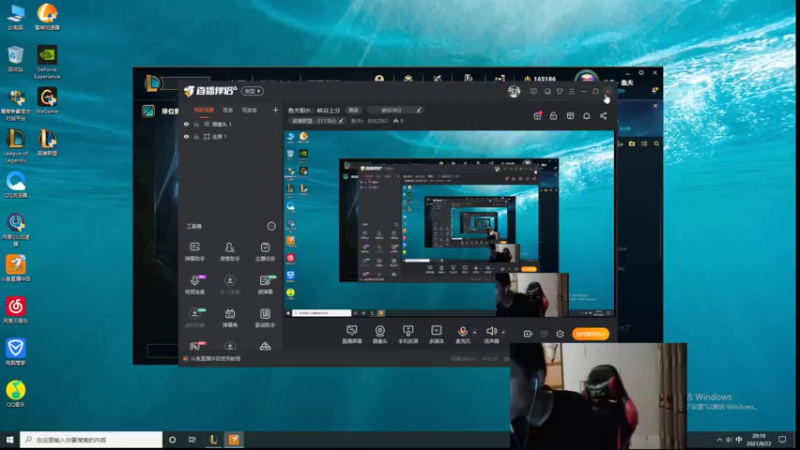Viewport: 800px width, 450px height.
Task: Click the 英雄联盟 - S11冲分 category label
Action: (x=313, y=121)
